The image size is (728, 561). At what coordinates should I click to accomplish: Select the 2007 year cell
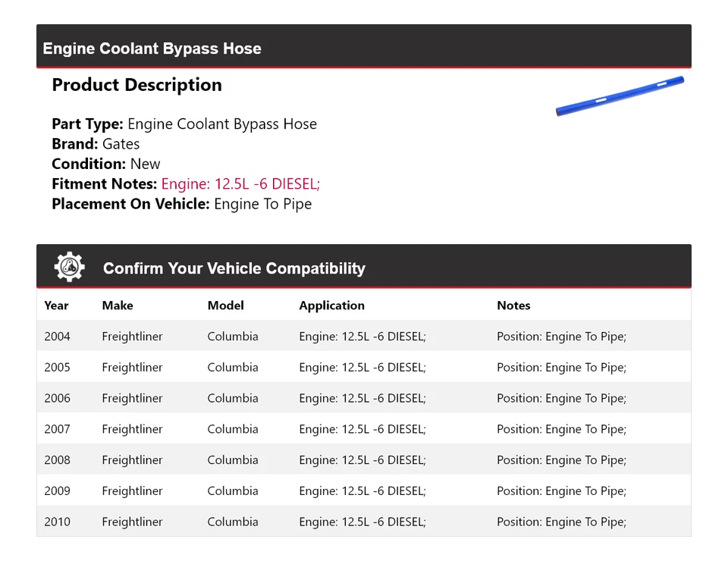pyautogui.click(x=57, y=429)
